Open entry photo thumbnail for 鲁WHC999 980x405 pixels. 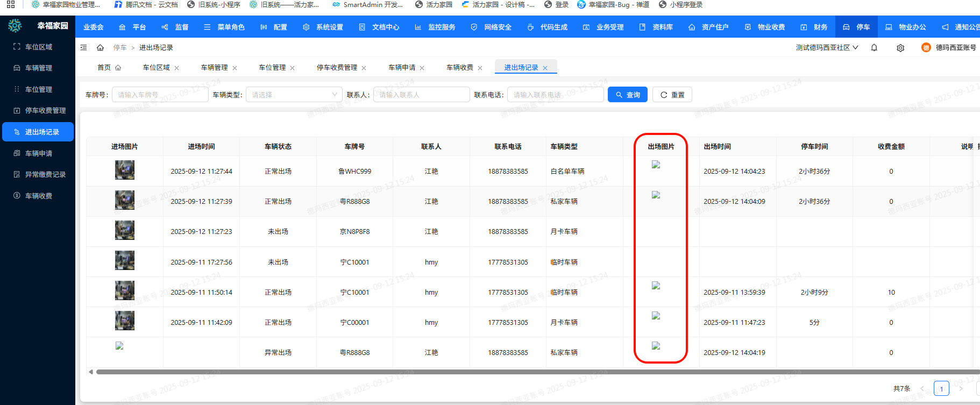coord(125,170)
